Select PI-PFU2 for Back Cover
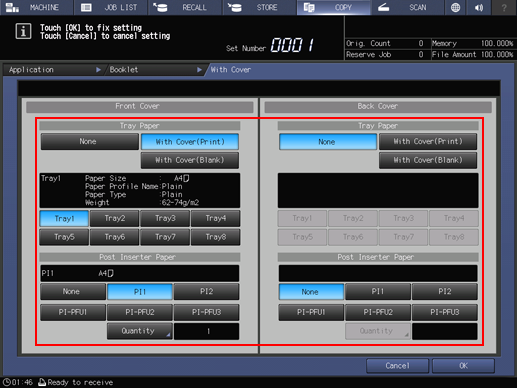This screenshot has width=517, height=388. [378, 312]
